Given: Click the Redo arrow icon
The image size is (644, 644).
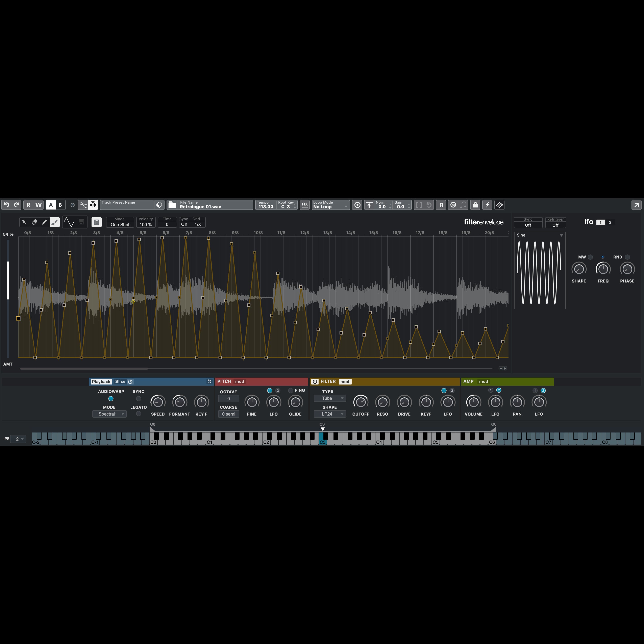Looking at the screenshot, I should coord(16,205).
